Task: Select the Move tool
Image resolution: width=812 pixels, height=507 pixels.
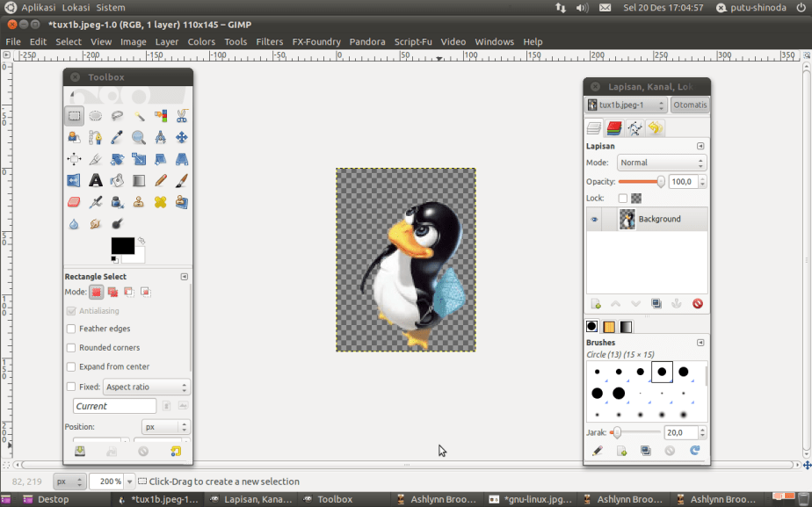Action: pyautogui.click(x=182, y=137)
